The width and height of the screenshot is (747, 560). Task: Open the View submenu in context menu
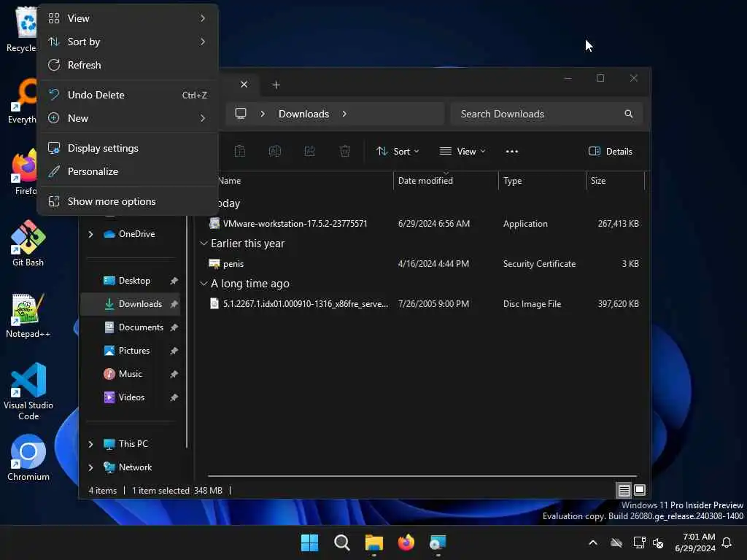point(127,18)
